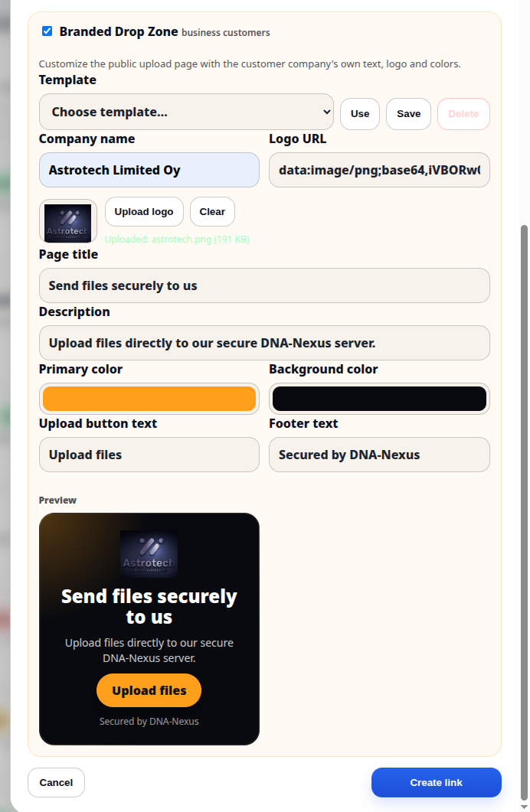Open the black Background color picker

(379, 399)
